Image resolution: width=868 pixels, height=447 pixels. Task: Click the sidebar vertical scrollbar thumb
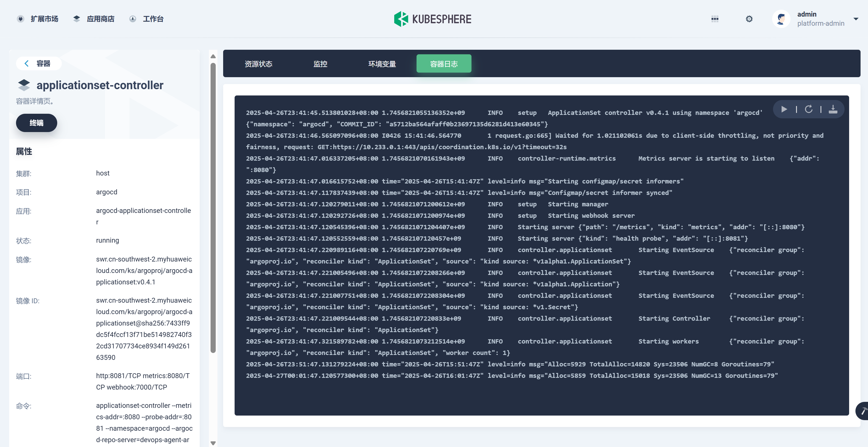click(x=213, y=208)
